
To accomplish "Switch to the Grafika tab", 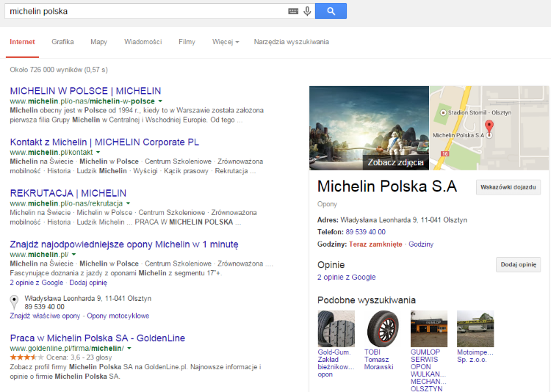I will [62, 42].
